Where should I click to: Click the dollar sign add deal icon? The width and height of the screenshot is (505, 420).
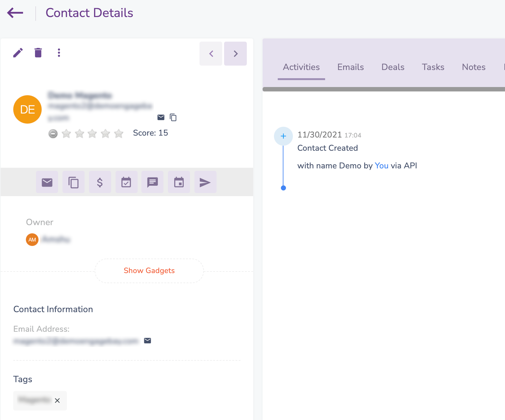click(100, 182)
